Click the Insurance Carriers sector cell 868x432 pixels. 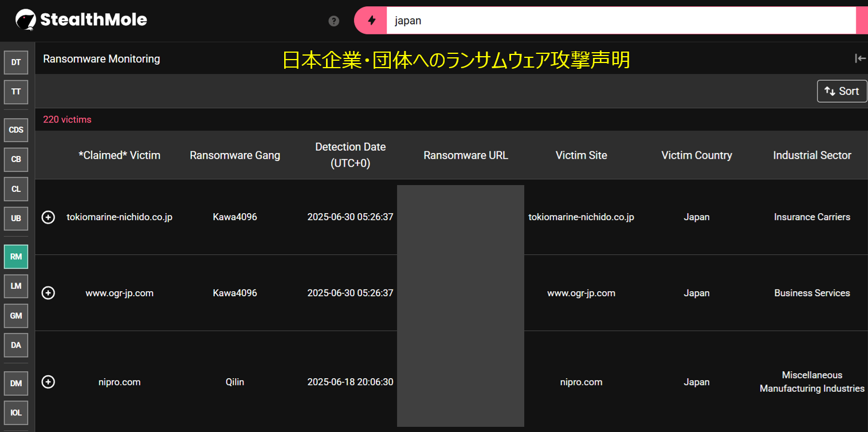click(x=812, y=217)
